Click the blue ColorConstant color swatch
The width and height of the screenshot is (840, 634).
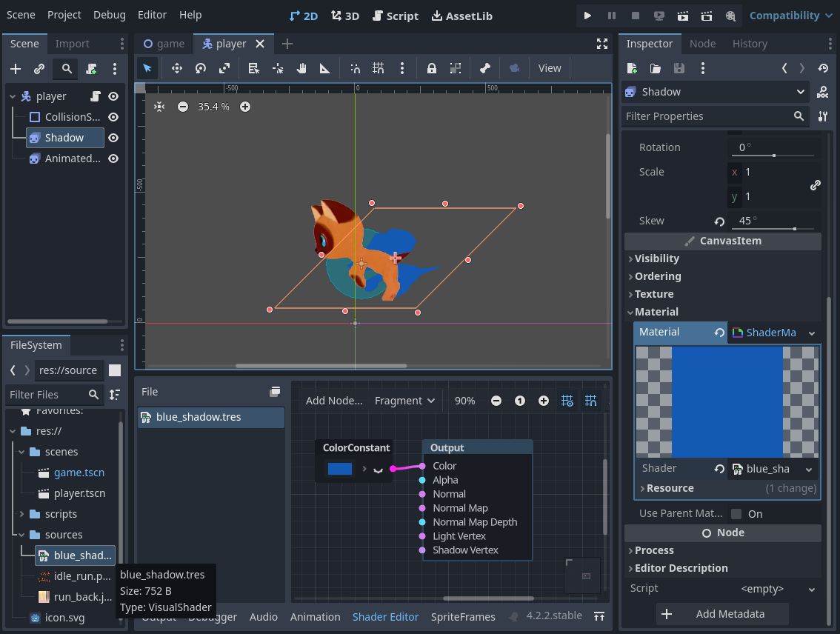tap(339, 469)
